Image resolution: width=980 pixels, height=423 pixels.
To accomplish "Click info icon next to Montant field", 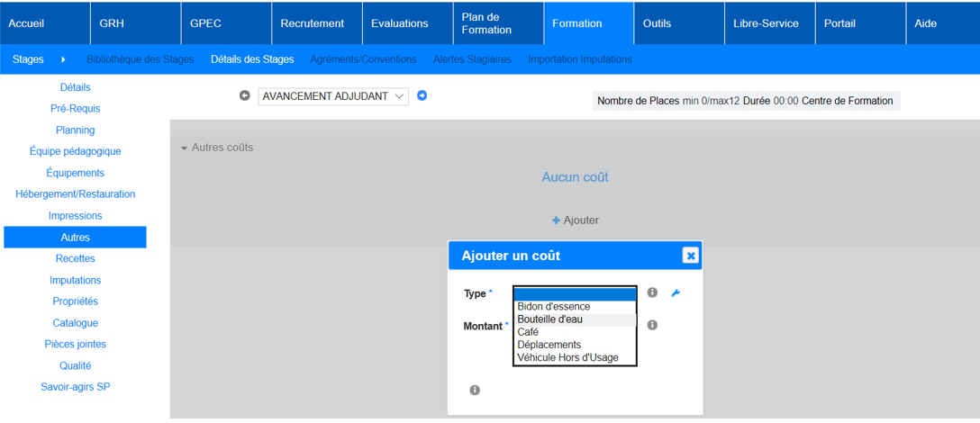I will [x=652, y=325].
